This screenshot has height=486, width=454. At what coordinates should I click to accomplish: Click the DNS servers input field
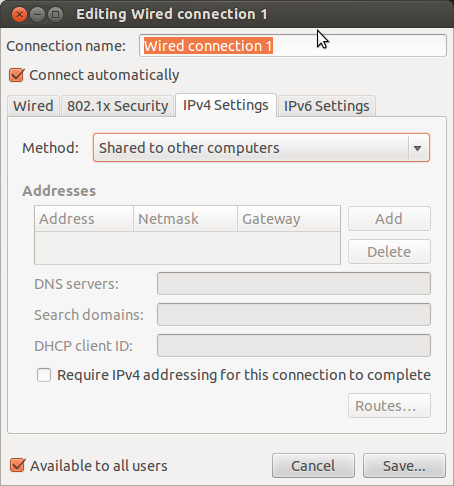click(x=294, y=284)
